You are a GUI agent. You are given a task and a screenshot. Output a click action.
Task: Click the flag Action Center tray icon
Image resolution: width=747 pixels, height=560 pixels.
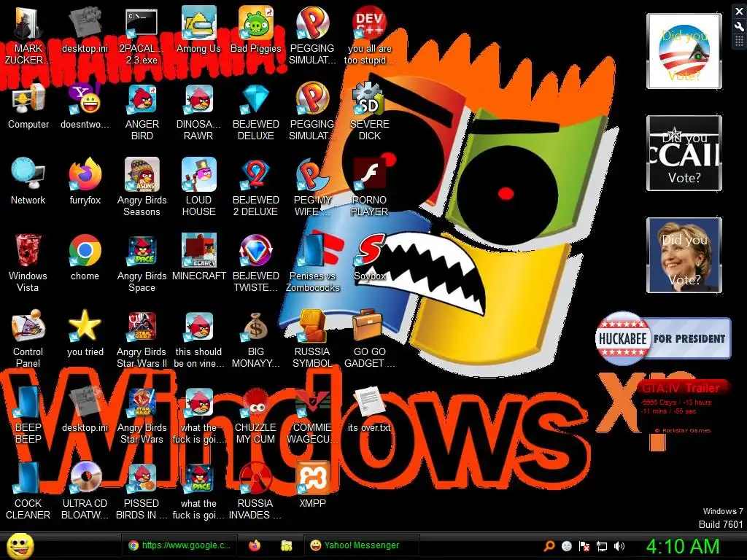point(584,546)
